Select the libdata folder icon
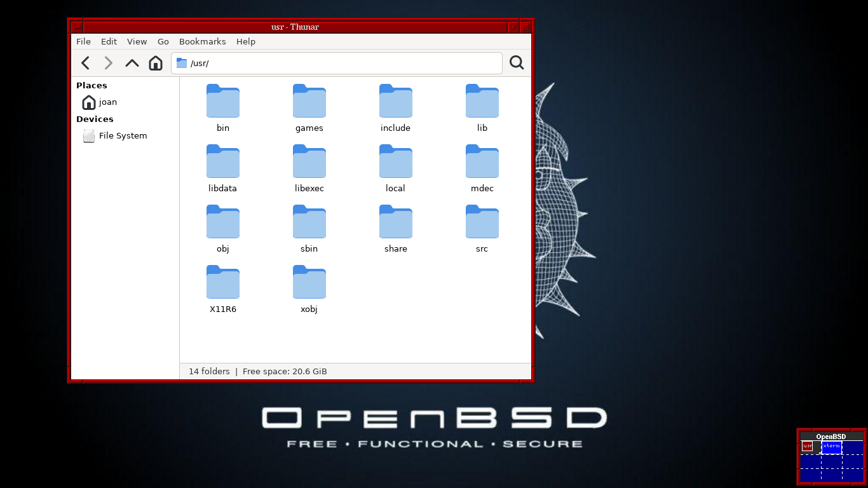This screenshot has height=488, width=868. tap(223, 161)
